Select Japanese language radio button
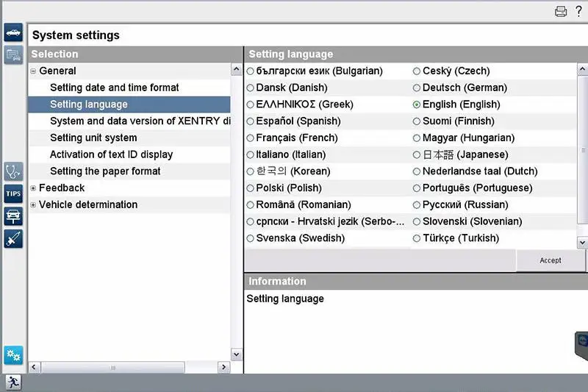 pyautogui.click(x=416, y=154)
